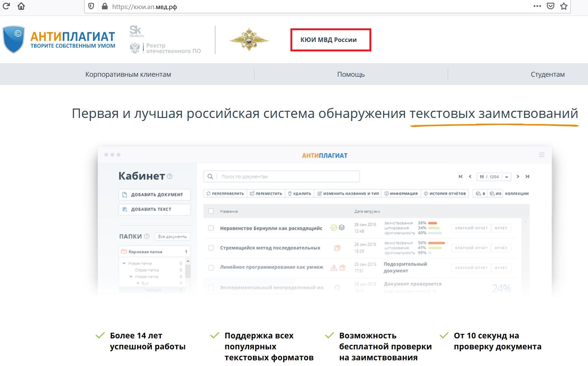Go to the browser home page icon
The height and width of the screenshot is (366, 588).
pos(21,6)
